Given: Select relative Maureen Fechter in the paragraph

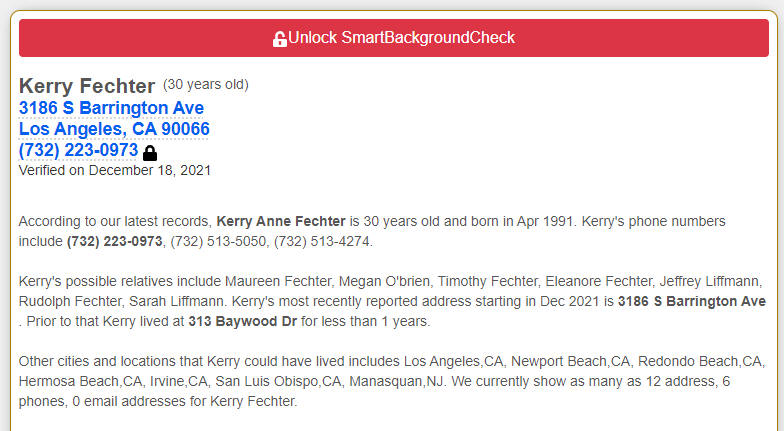Looking at the screenshot, I should pyautogui.click(x=278, y=282).
